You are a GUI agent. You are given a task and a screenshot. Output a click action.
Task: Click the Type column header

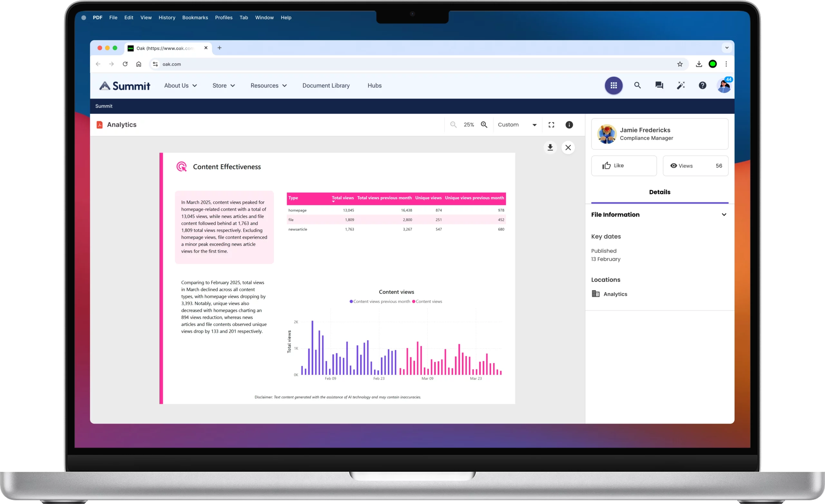pyautogui.click(x=293, y=198)
